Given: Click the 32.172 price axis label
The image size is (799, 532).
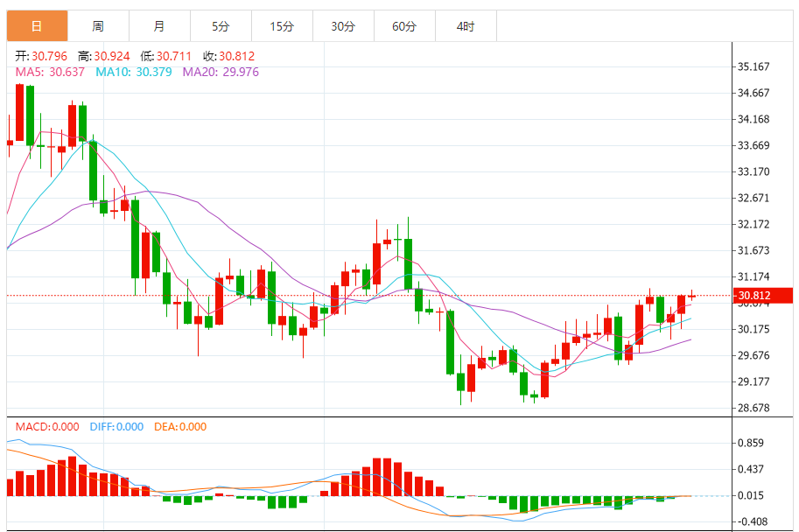Looking at the screenshot, I should [x=753, y=224].
